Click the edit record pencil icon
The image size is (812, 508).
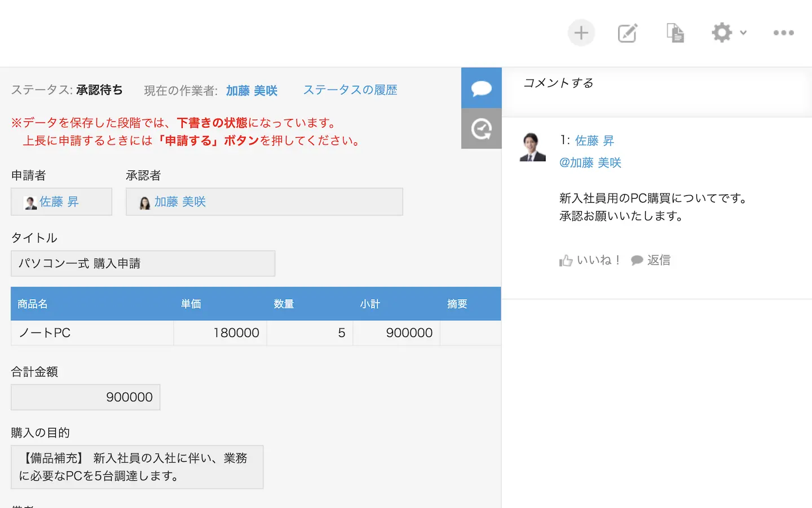tap(628, 33)
